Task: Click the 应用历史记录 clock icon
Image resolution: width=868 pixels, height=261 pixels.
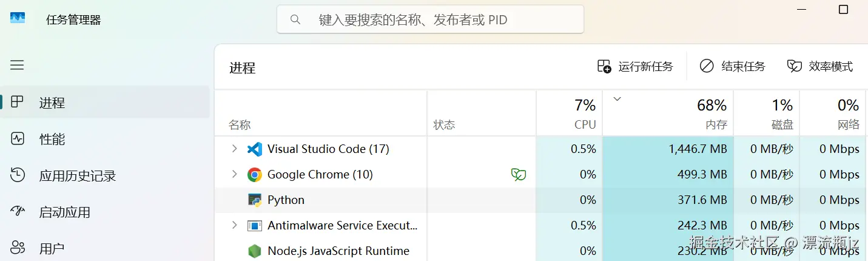Action: pos(18,175)
